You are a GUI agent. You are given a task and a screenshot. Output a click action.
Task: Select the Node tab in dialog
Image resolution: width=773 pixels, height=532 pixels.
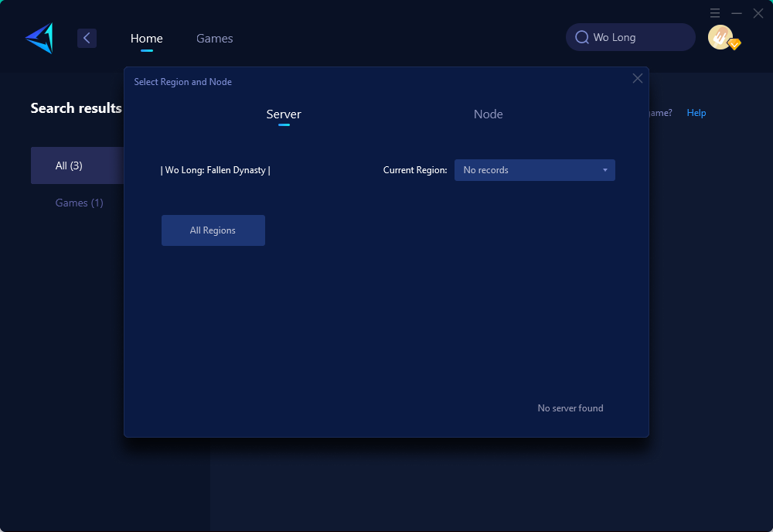pos(488,114)
